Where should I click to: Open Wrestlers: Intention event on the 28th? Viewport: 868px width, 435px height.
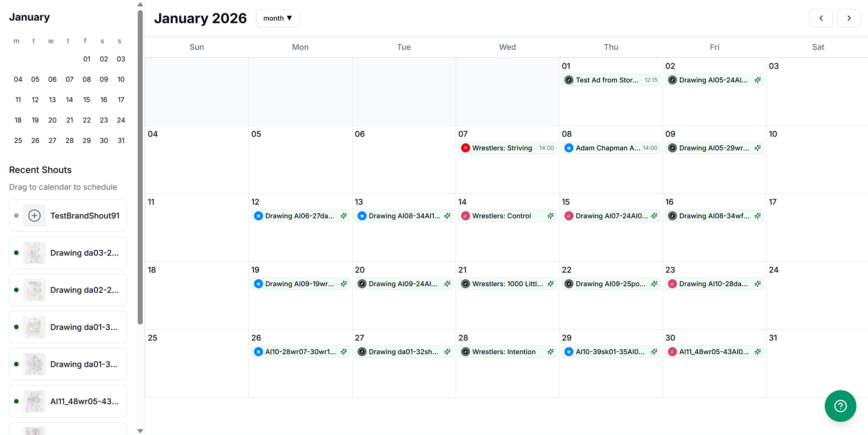507,352
